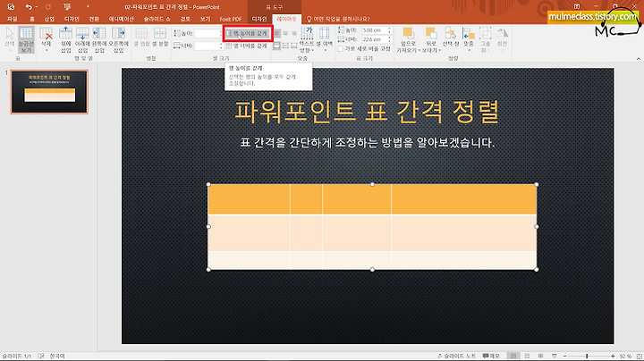The height and width of the screenshot is (361, 644).
Task: Click 메모 comments button in status bar
Action: point(491,356)
